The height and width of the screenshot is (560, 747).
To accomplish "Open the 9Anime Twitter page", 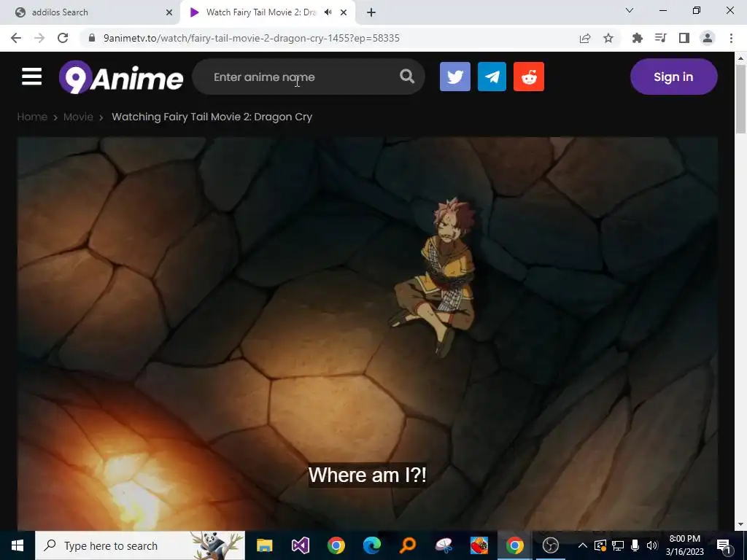I will click(455, 77).
